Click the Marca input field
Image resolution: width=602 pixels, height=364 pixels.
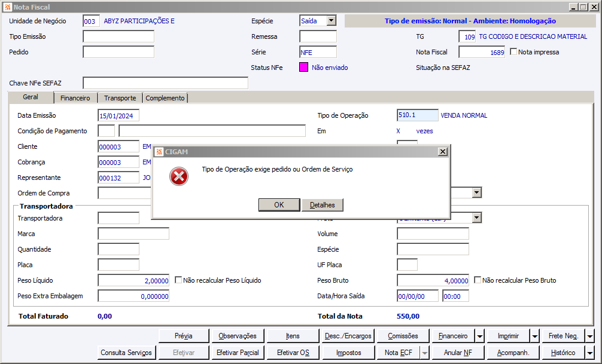coord(133,234)
